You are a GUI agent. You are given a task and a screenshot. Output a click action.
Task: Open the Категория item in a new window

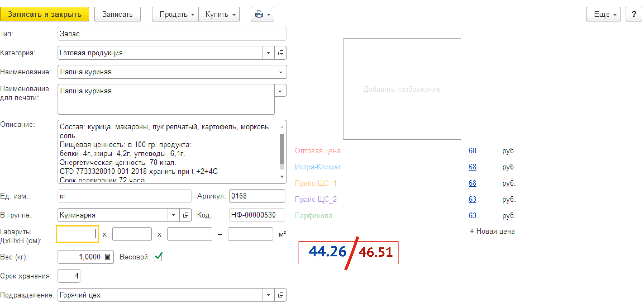pos(280,53)
